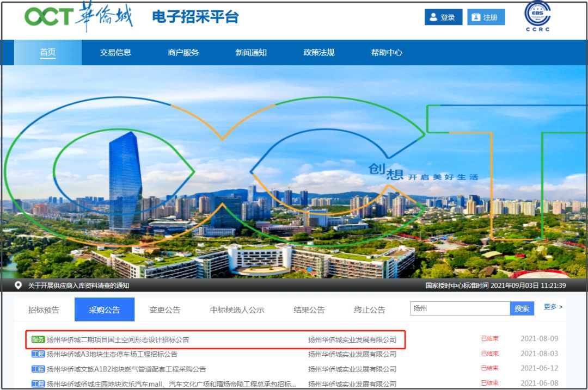
Task: Go to 新闻通知 in navigation bar
Action: [251, 53]
